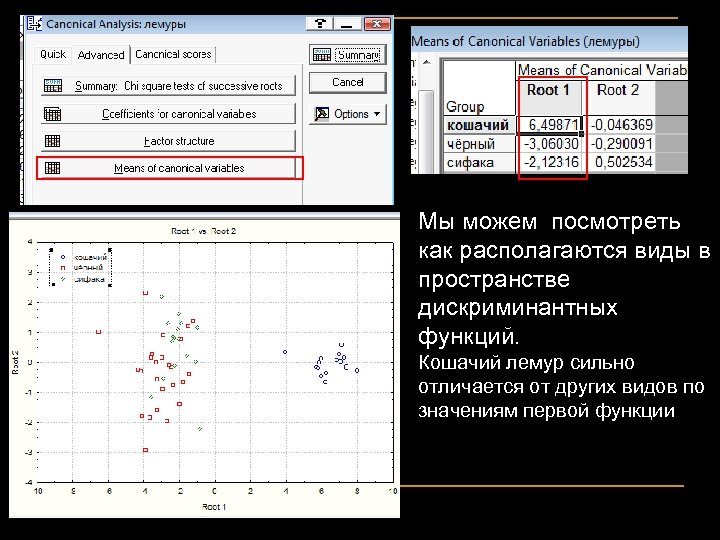
Task: Click the Means window vertical scrollbar thumb
Action: click(x=427, y=131)
